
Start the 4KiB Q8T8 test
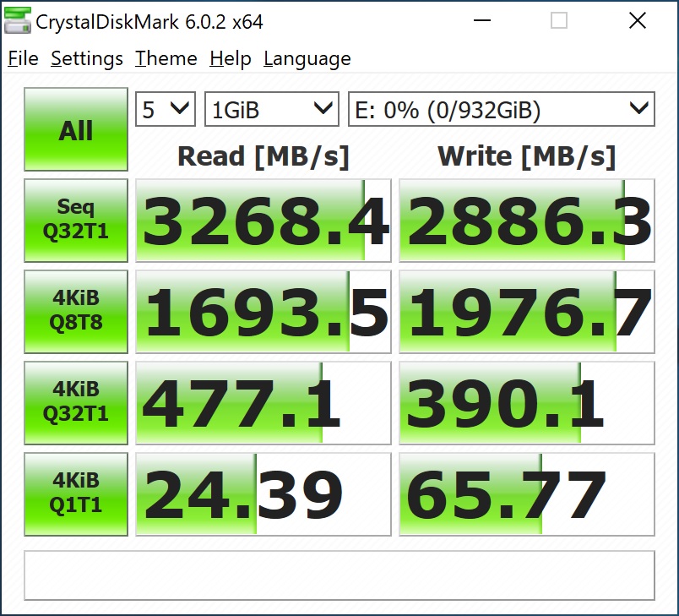coord(76,312)
